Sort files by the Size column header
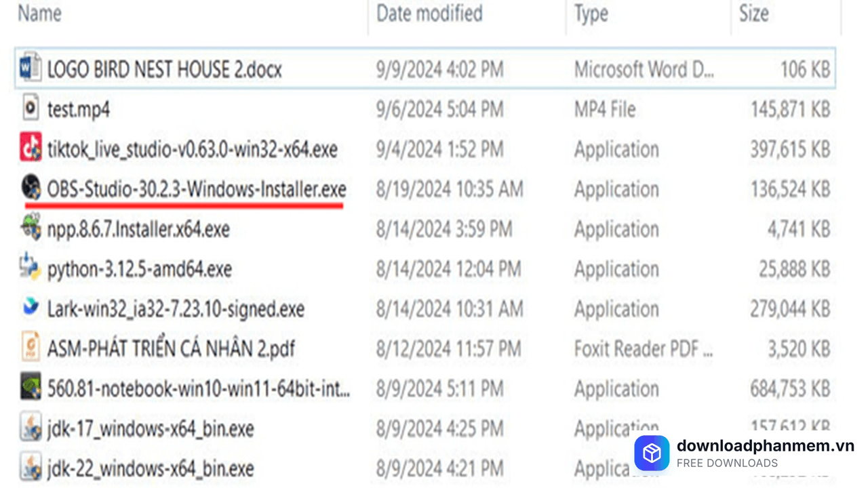The image size is (868, 488). [753, 14]
